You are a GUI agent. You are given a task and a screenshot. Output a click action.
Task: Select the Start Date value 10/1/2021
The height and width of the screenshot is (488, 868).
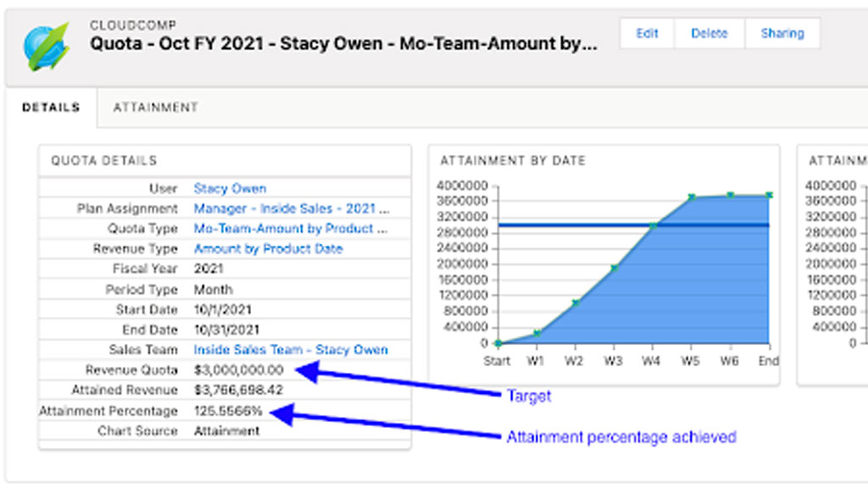click(223, 310)
